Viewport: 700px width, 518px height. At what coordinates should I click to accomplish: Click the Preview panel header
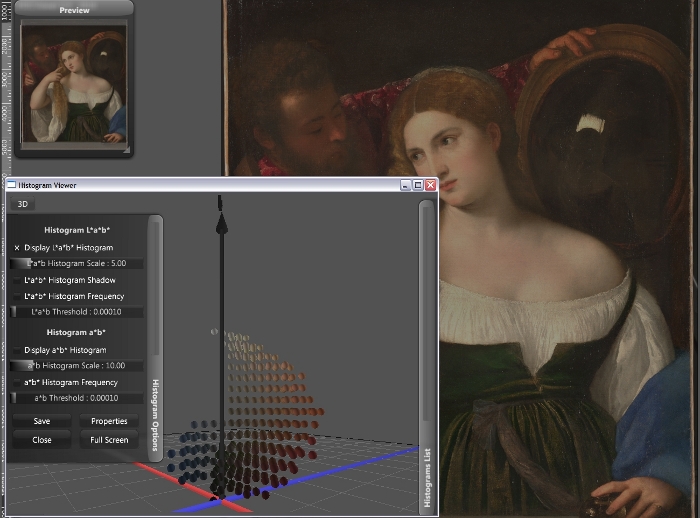pos(74,10)
